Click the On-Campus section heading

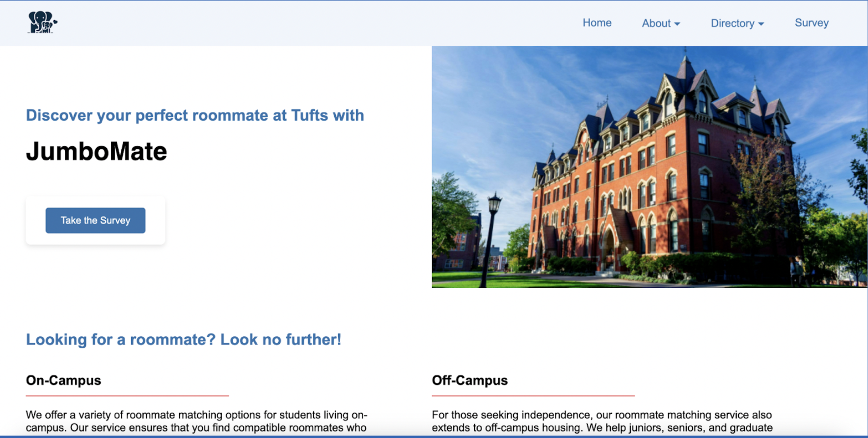tap(63, 381)
